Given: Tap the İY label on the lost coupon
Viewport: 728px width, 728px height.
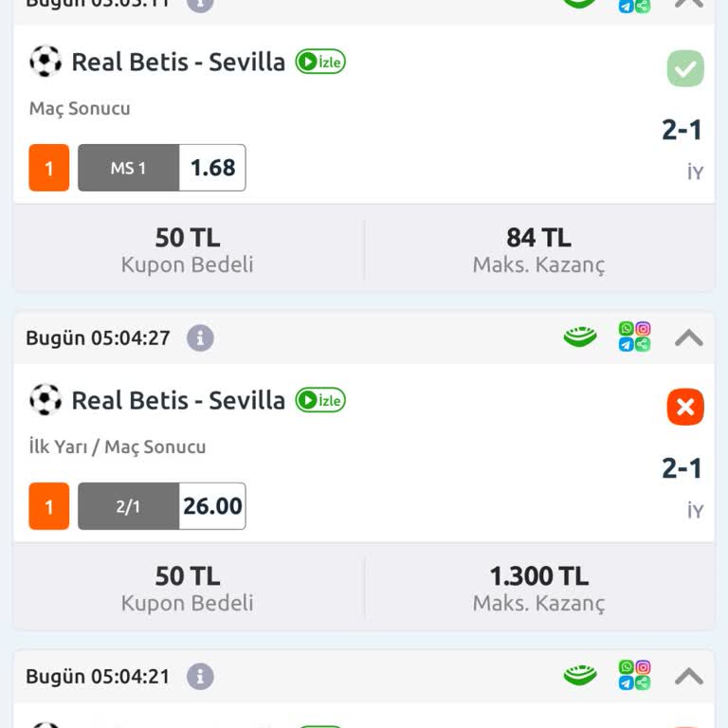Looking at the screenshot, I should (x=695, y=511).
